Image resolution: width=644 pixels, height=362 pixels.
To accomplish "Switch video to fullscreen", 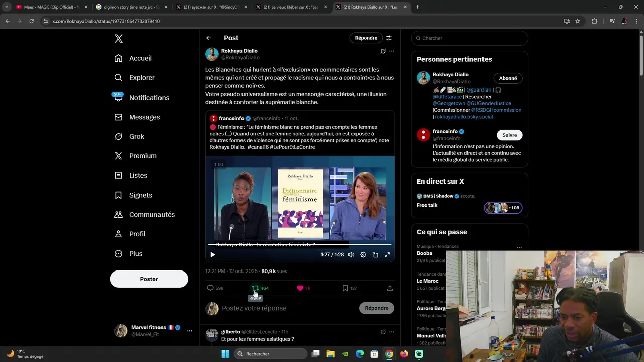I will point(387,255).
